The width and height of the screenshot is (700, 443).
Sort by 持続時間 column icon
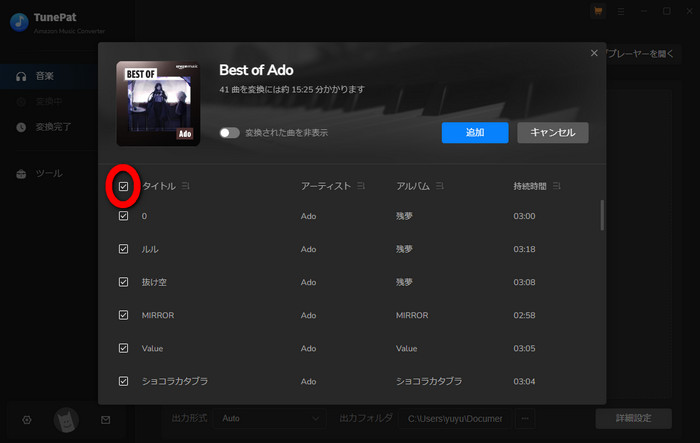point(556,186)
